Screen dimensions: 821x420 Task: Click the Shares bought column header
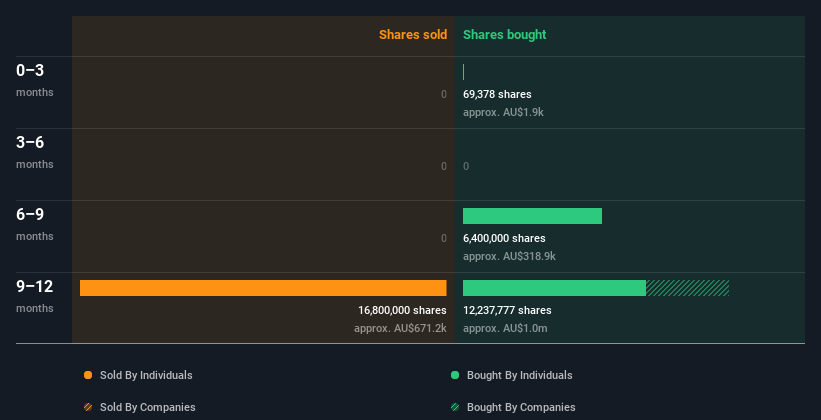[505, 35]
